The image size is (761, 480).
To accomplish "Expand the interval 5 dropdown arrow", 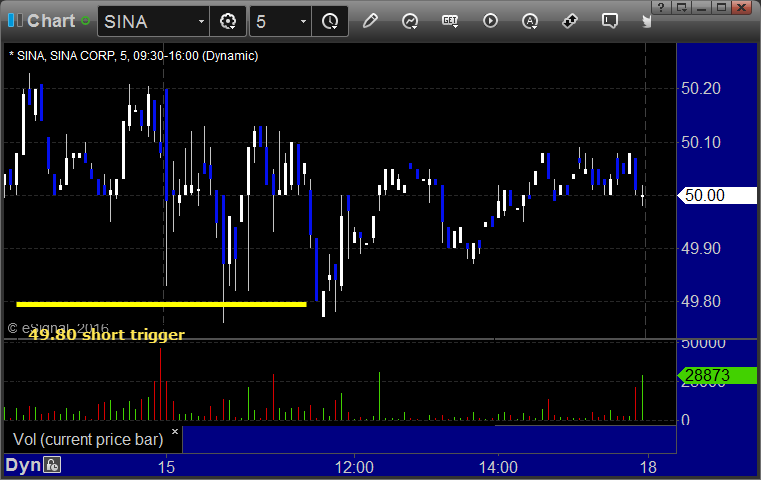I will tap(303, 21).
